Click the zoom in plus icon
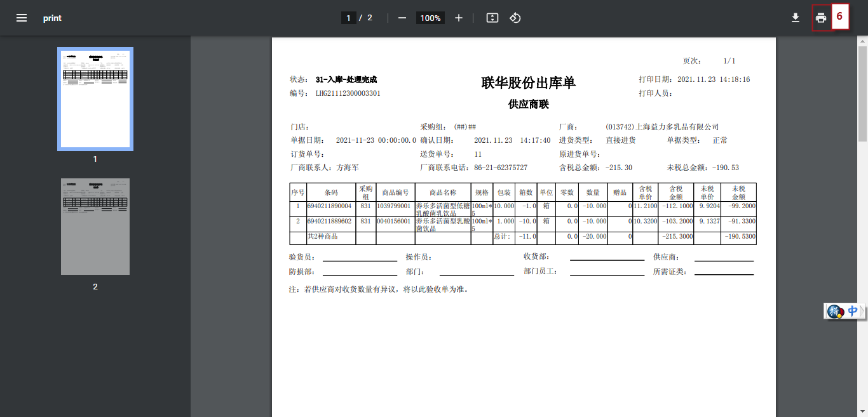The image size is (868, 417). point(459,18)
